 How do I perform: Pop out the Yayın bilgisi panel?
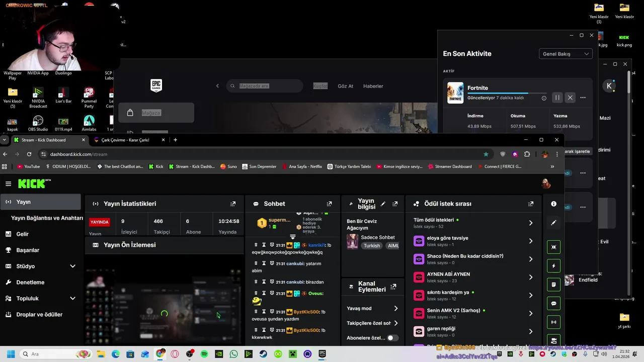coord(395,204)
